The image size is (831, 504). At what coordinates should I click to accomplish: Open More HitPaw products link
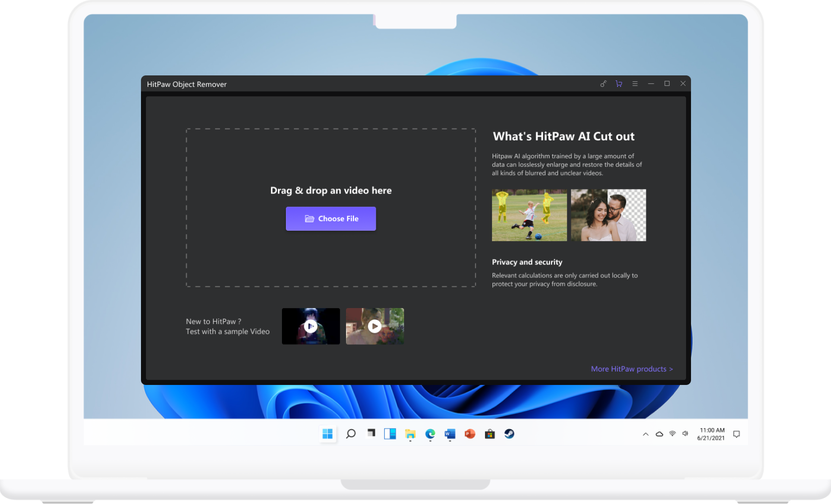[632, 369]
